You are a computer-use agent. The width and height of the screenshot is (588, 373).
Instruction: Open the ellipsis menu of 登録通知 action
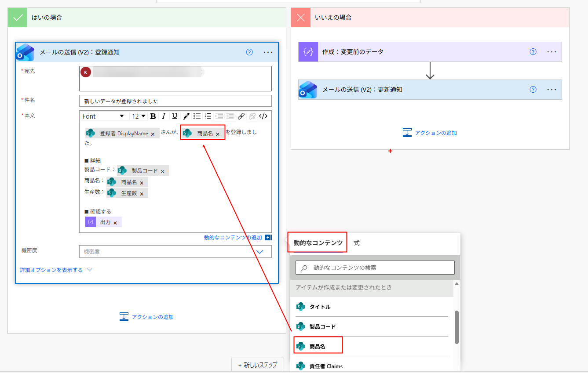(x=268, y=52)
